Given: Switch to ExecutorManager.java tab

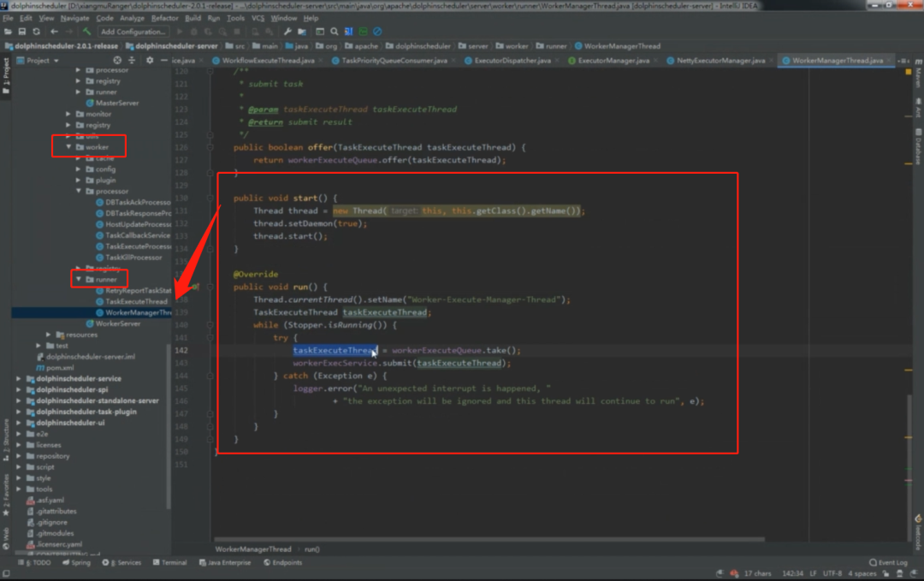Looking at the screenshot, I should [x=613, y=60].
